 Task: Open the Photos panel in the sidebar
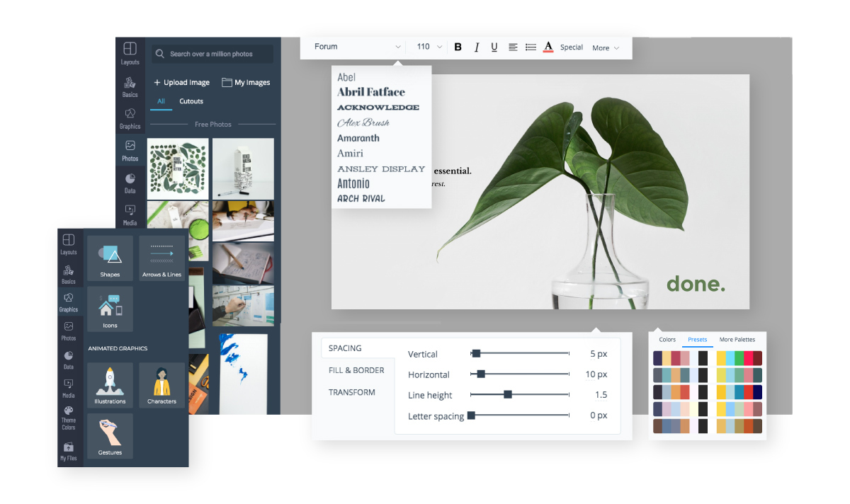(130, 151)
